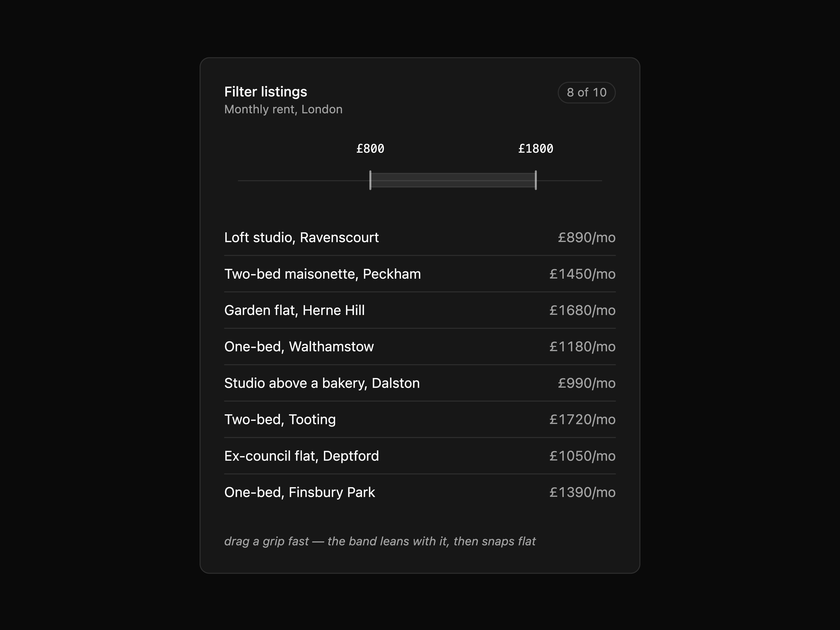Image resolution: width=840 pixels, height=630 pixels.
Task: Click the £1180/mo price
Action: click(x=582, y=347)
